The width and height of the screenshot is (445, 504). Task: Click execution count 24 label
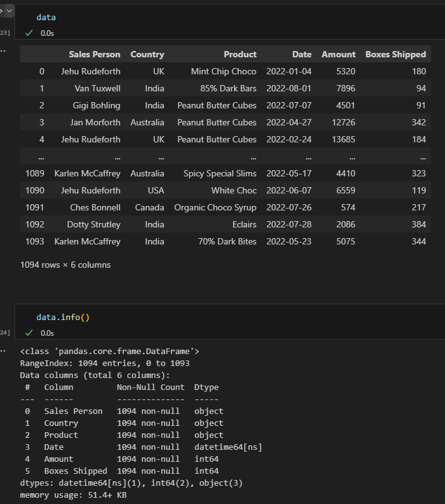(x=5, y=333)
